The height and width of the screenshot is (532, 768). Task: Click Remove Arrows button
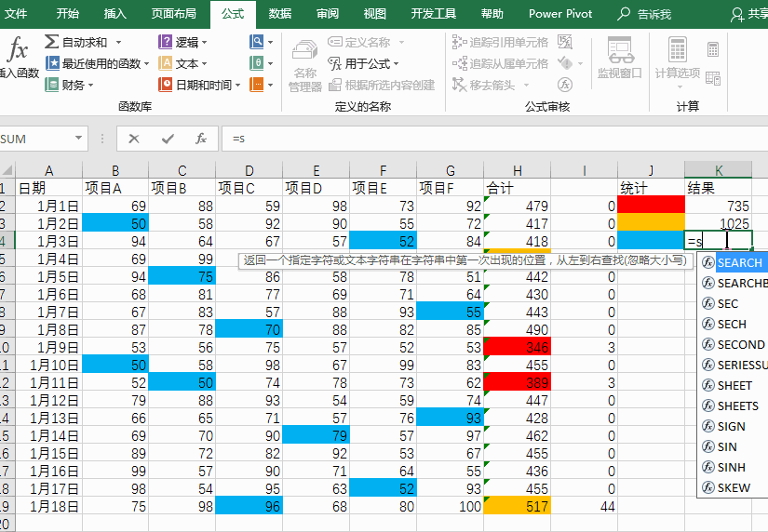tap(483, 86)
